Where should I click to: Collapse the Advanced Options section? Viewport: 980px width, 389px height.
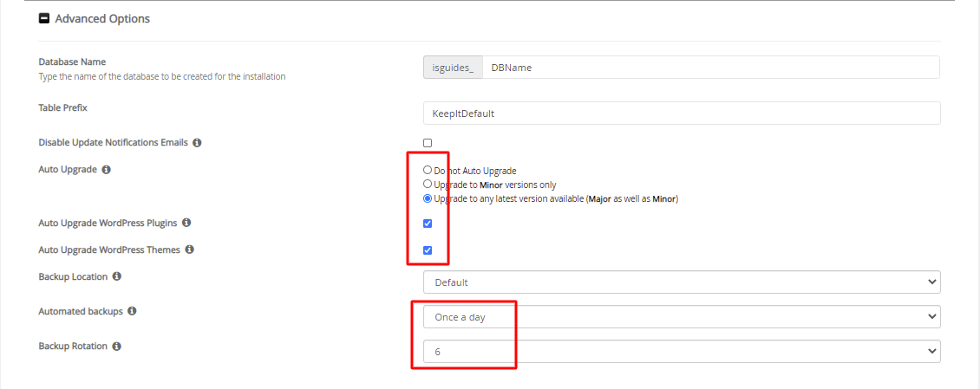[x=43, y=19]
